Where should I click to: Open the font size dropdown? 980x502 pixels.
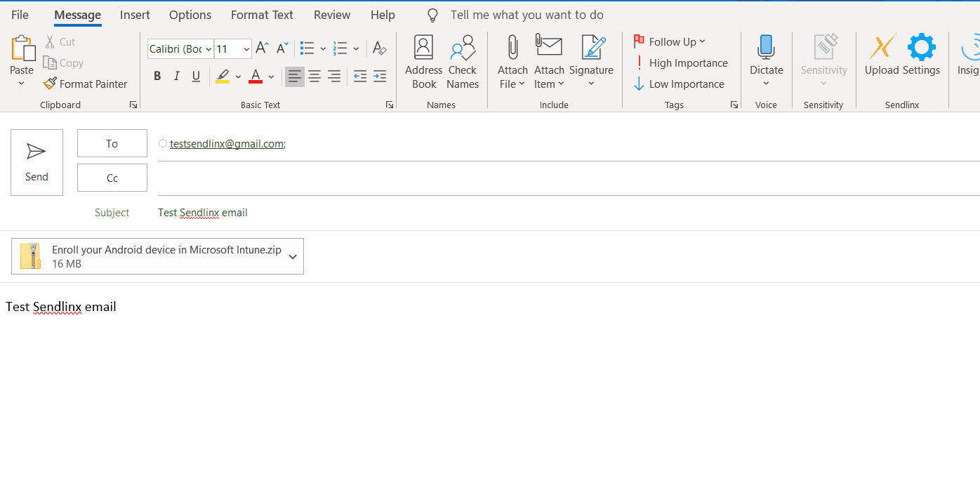[246, 49]
